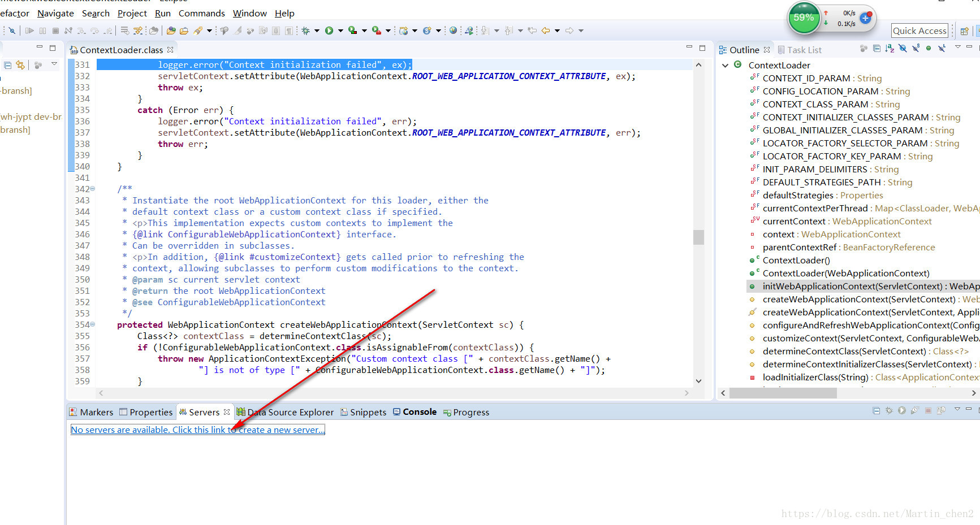Click the Search flashlight toolbar icon
This screenshot has height=525, width=980.
(x=197, y=31)
